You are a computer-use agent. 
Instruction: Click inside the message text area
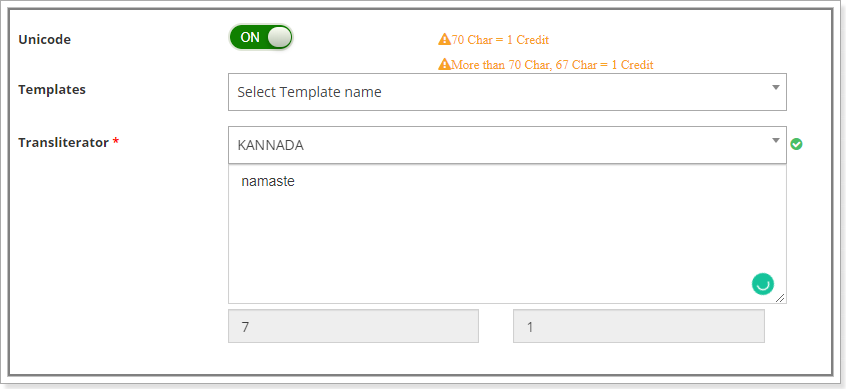click(507, 234)
